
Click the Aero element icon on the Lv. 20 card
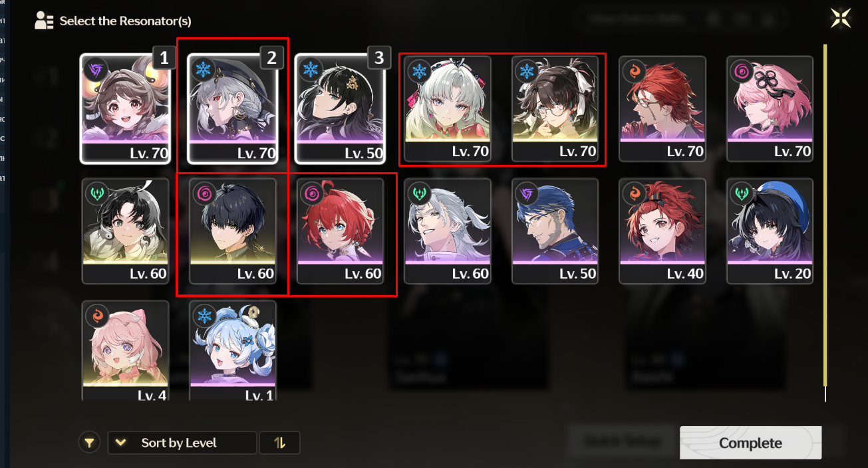[x=740, y=193]
